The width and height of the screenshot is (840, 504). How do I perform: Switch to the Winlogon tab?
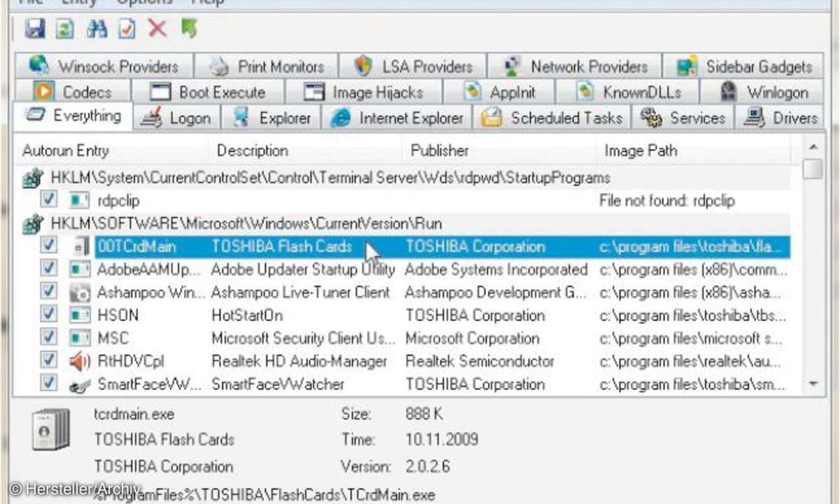[763, 92]
